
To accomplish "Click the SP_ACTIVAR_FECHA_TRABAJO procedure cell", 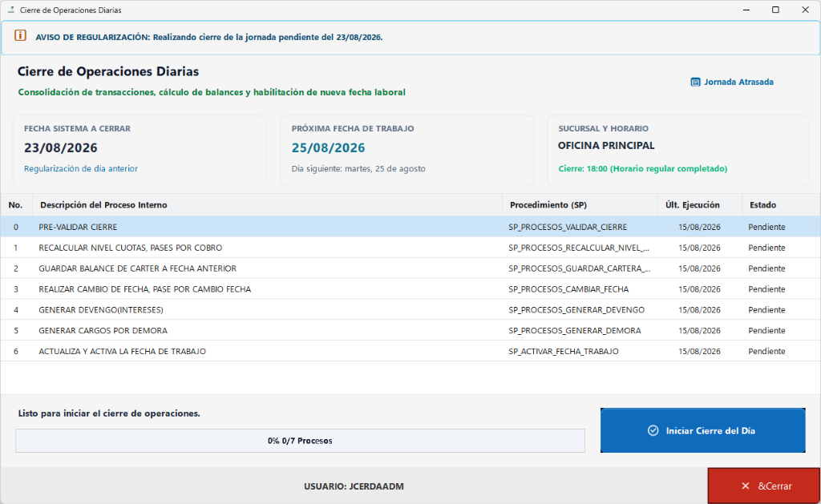I will click(x=564, y=351).
